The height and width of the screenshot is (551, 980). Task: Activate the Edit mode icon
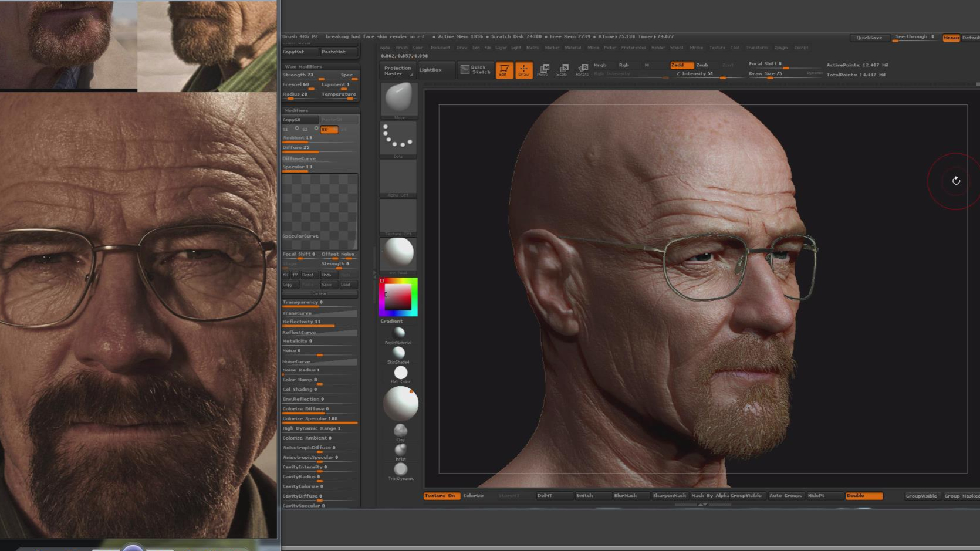tap(504, 70)
